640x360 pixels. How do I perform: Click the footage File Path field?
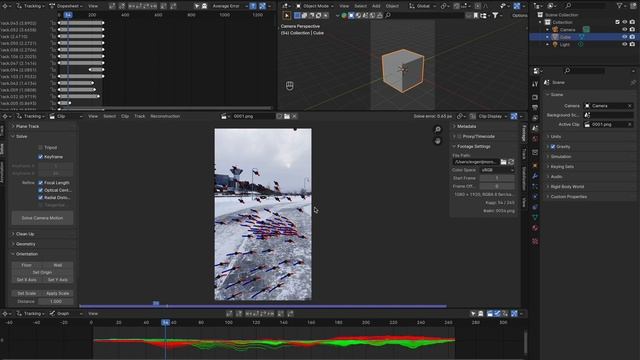(x=476, y=162)
